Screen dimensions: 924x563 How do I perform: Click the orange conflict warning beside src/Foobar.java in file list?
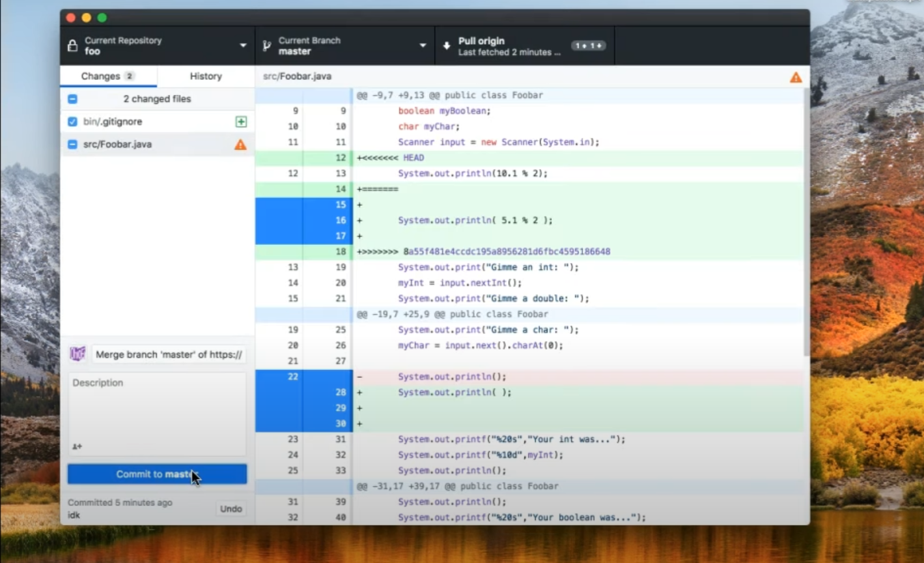[x=240, y=145]
